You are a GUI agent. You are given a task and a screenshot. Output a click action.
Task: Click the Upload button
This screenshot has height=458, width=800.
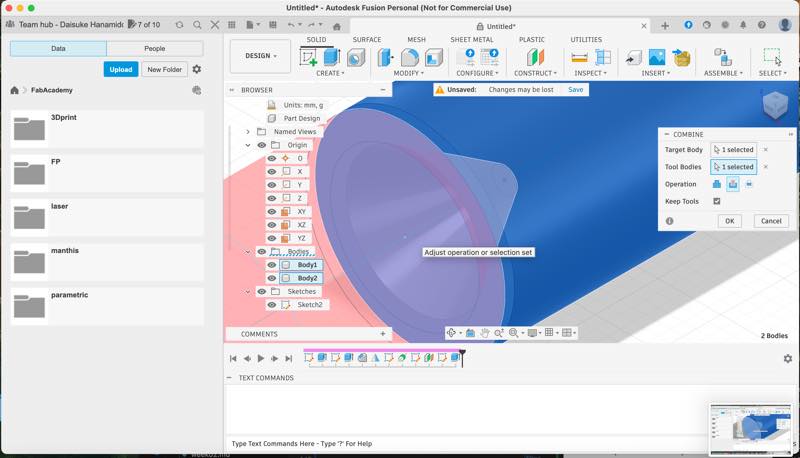click(x=121, y=69)
